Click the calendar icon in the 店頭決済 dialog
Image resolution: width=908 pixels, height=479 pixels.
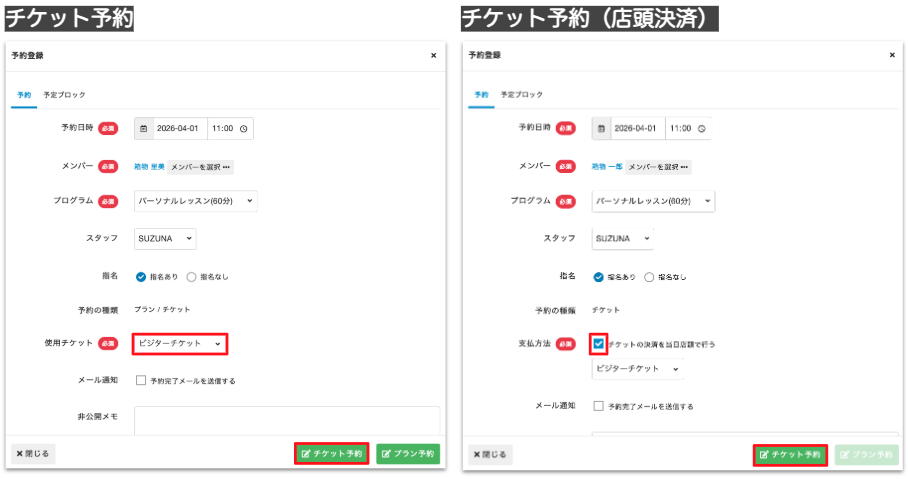tap(601, 129)
